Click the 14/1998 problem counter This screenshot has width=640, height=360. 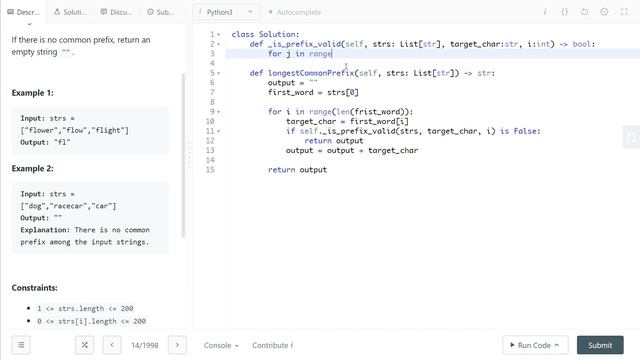[x=144, y=345]
